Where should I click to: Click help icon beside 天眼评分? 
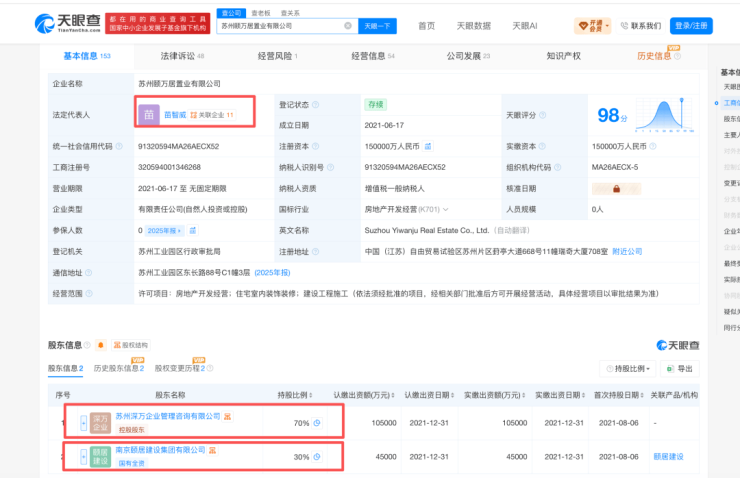point(543,115)
